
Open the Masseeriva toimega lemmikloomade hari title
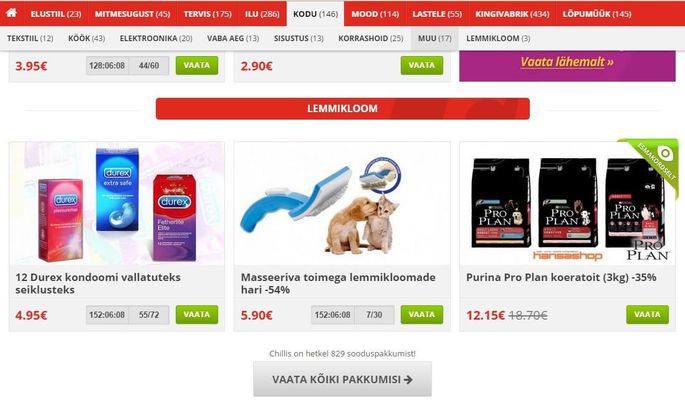coord(338,283)
